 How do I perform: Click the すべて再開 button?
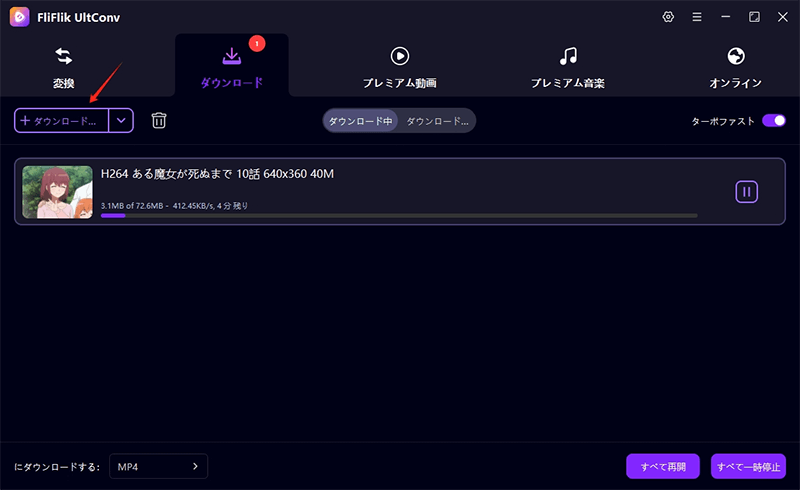click(x=662, y=467)
